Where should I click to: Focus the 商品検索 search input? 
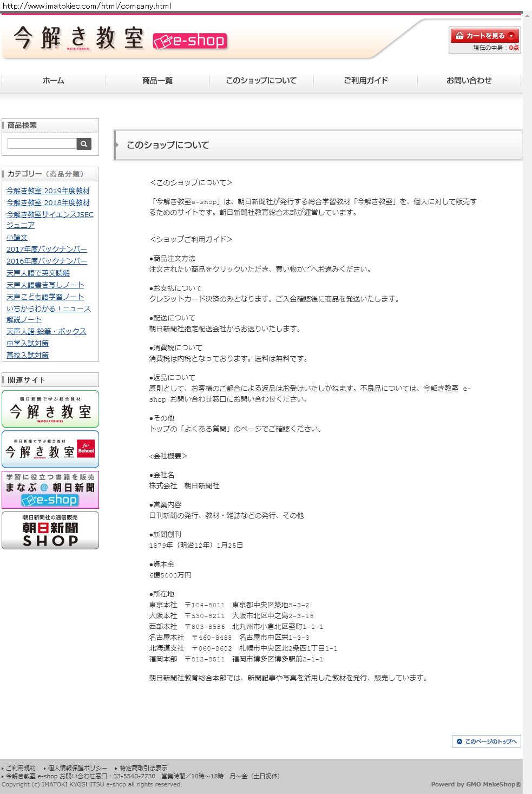pyautogui.click(x=42, y=143)
